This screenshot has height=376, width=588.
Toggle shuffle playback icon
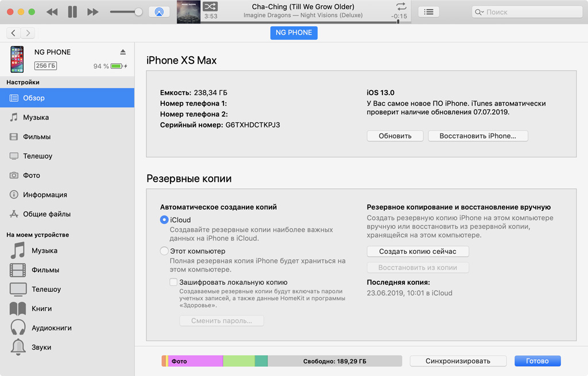tap(210, 6)
